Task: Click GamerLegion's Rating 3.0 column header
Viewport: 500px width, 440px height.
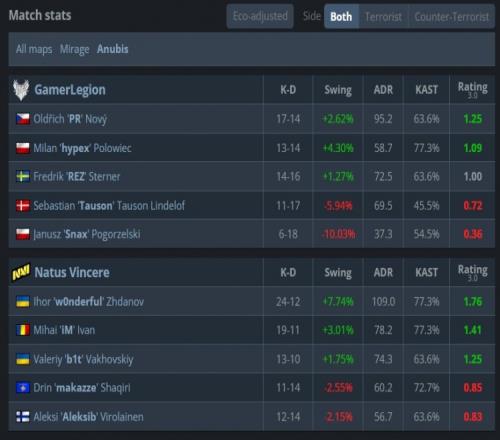Action: [x=473, y=90]
